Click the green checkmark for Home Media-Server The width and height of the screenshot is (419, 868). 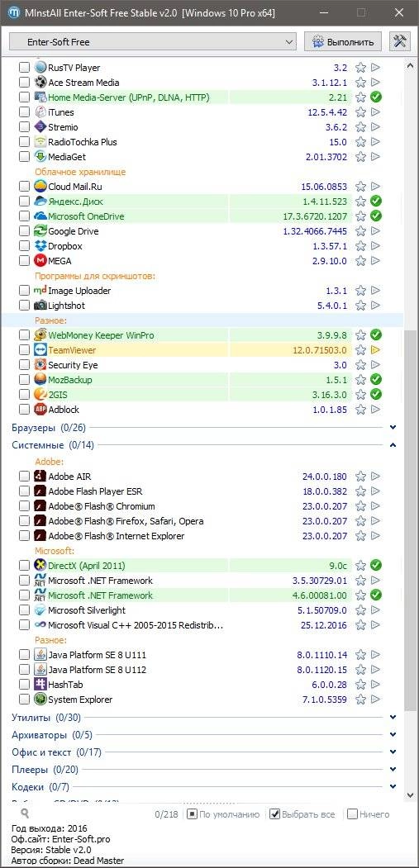click(376, 97)
